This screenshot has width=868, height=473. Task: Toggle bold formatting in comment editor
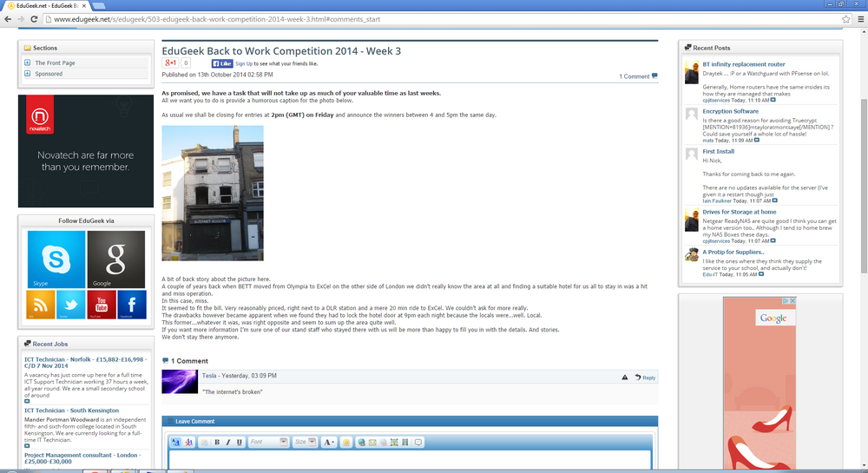[217, 442]
